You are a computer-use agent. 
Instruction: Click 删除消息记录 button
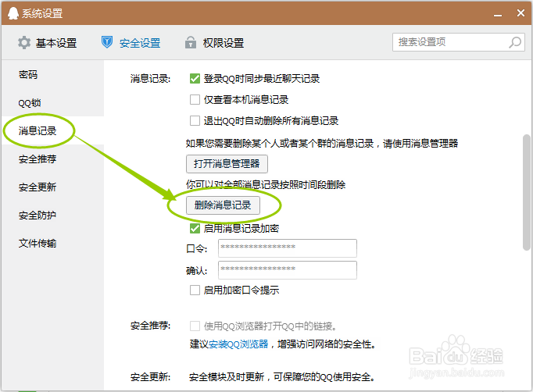(223, 205)
